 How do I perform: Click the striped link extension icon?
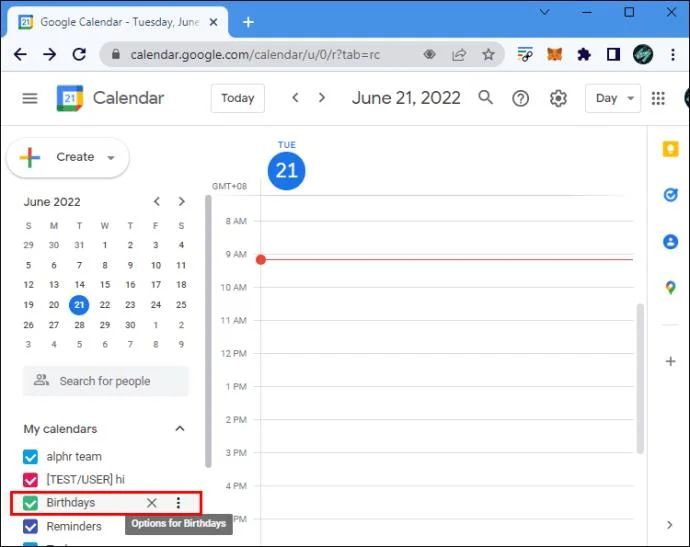pyautogui.click(x=525, y=55)
